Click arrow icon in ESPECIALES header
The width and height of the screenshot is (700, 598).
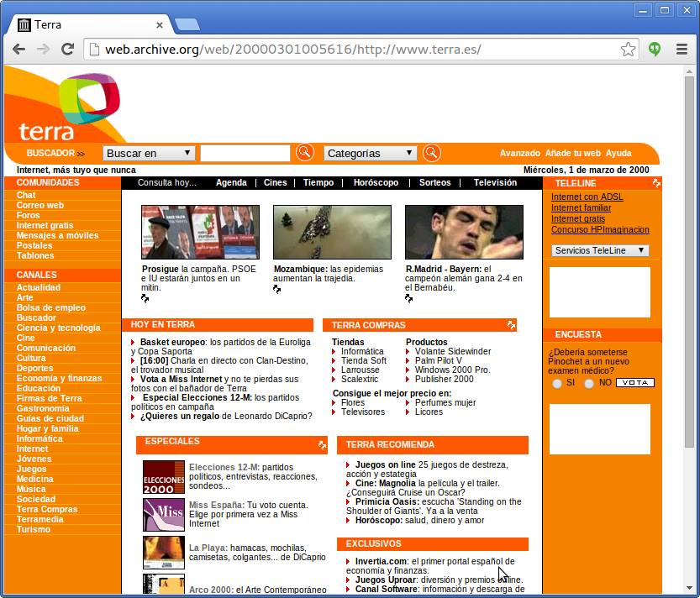point(322,445)
